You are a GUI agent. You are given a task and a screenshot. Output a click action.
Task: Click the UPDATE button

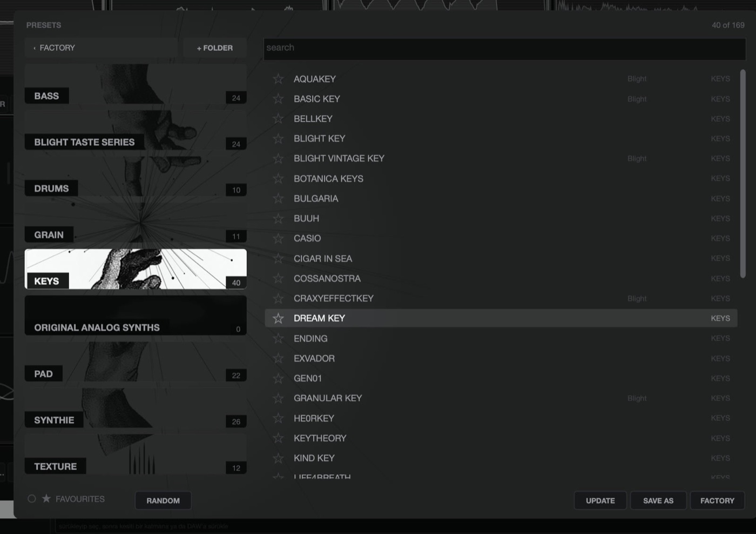[x=600, y=500]
